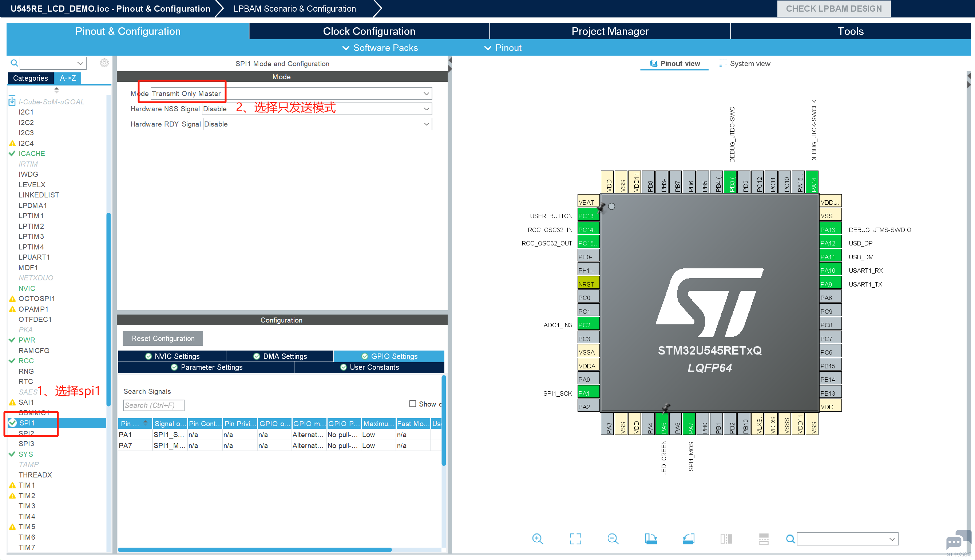Click the SPI1 enabled check icon
The image size is (975, 560).
[x=13, y=423]
